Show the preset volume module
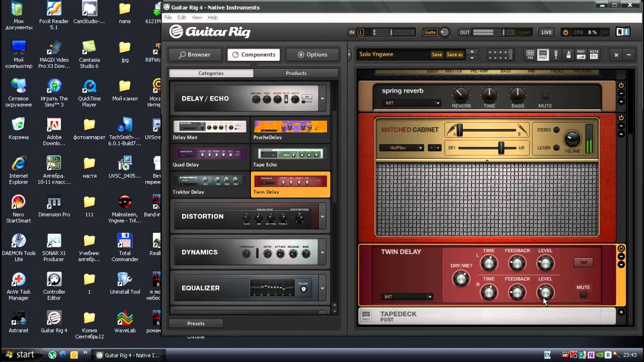 click(x=581, y=54)
